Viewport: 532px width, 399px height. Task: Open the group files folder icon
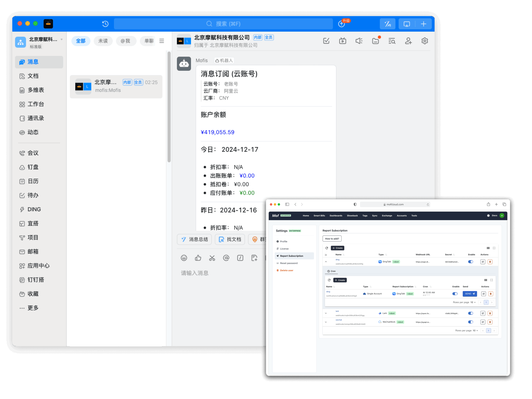[x=375, y=41]
